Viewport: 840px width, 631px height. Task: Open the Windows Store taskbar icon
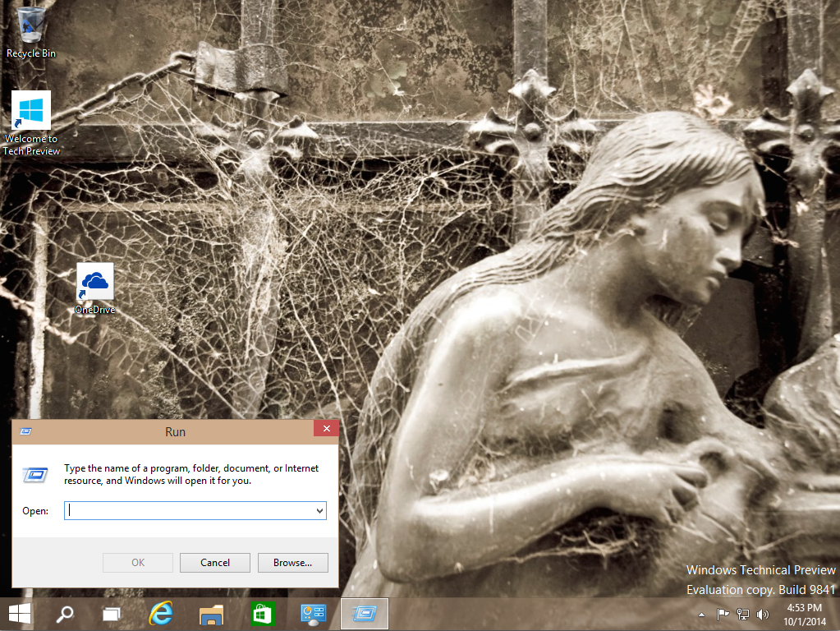[263, 614]
